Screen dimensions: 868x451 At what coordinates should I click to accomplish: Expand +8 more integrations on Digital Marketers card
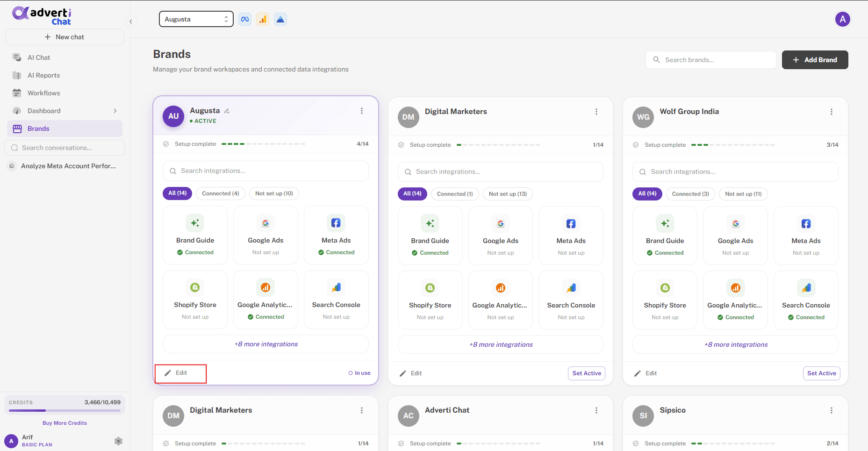click(x=501, y=344)
